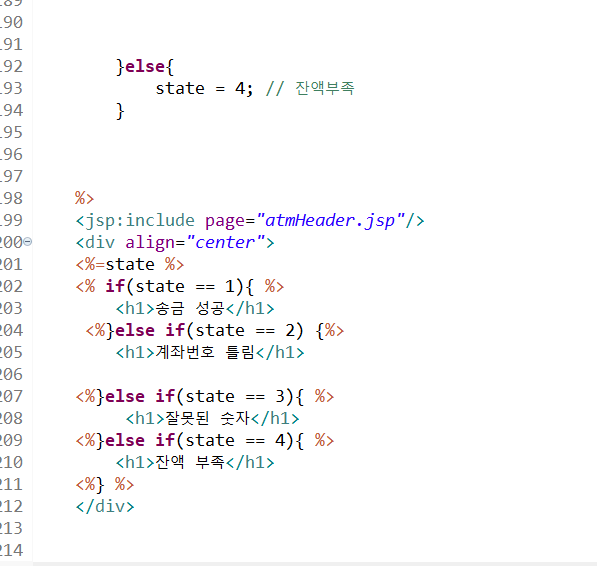Viewport: 597px width, 566px height.
Task: Click the closing '</div>' tag
Action: coord(105,507)
